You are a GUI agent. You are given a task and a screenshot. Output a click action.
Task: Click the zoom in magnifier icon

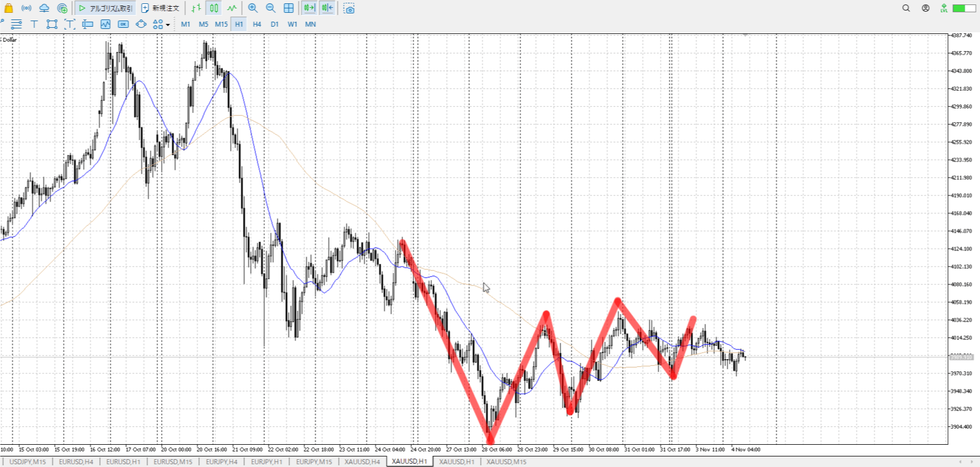[253, 8]
